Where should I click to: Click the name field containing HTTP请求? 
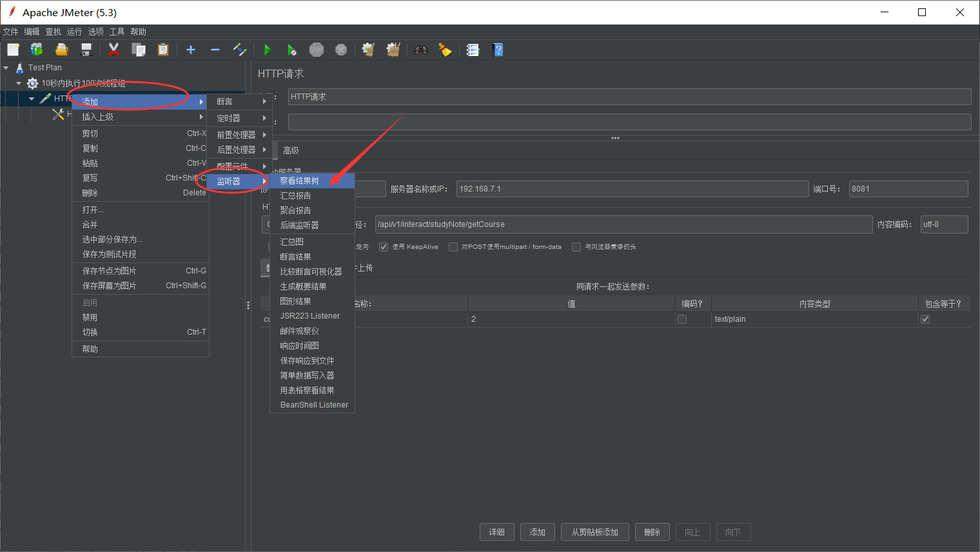(x=629, y=97)
